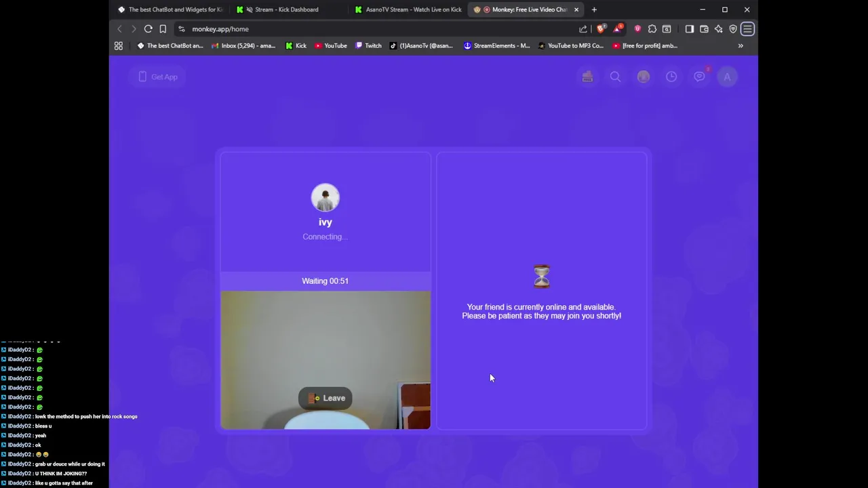Click the hourglass waiting icon
868x488 pixels.
542,277
